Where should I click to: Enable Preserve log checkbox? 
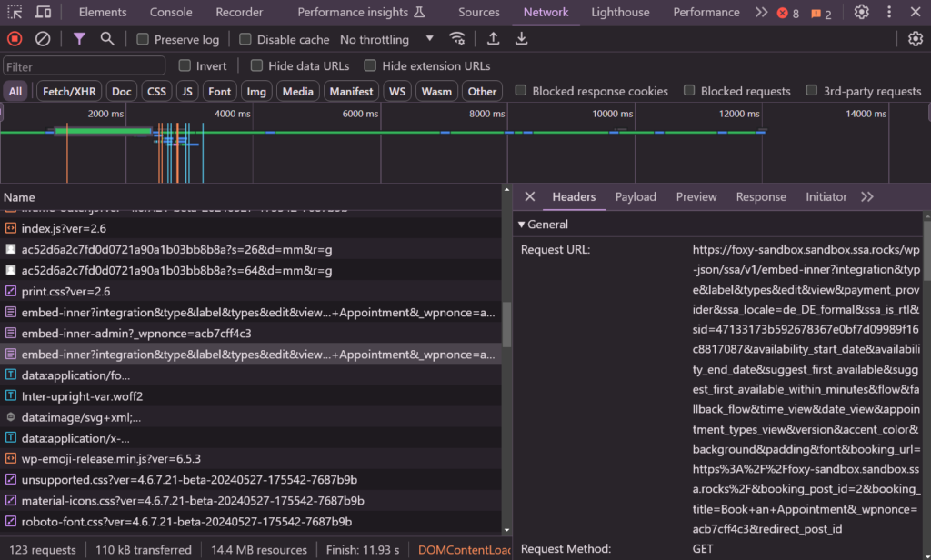(x=143, y=39)
